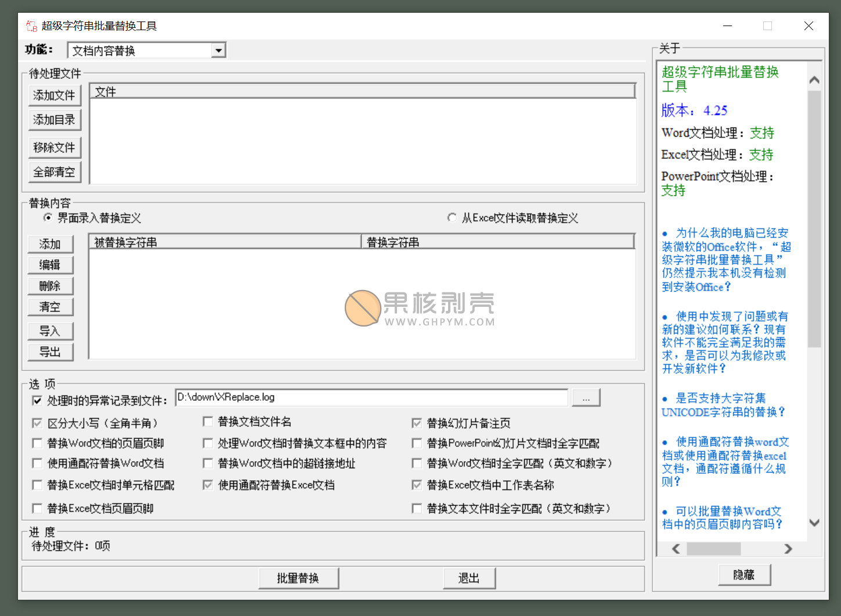Open the 功能 dropdown arrow
The image size is (841, 616).
tap(218, 51)
